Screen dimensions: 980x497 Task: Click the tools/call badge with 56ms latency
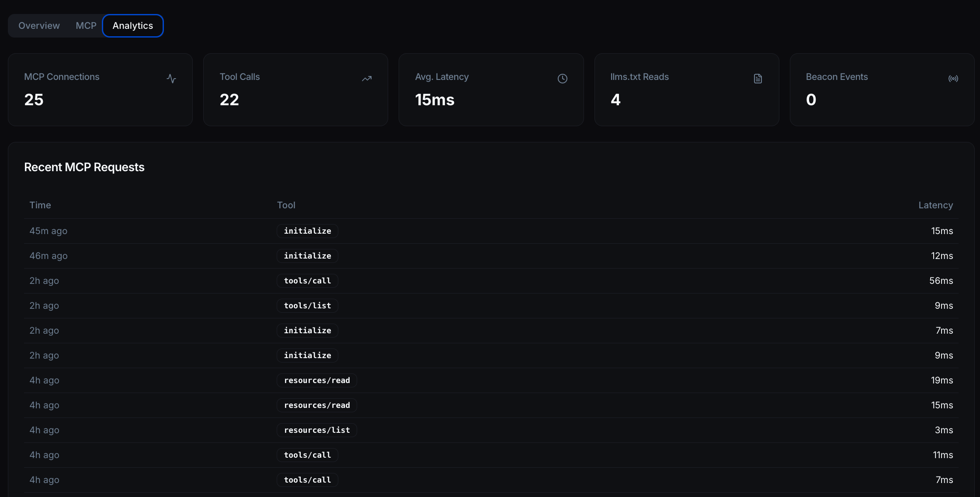(x=307, y=280)
